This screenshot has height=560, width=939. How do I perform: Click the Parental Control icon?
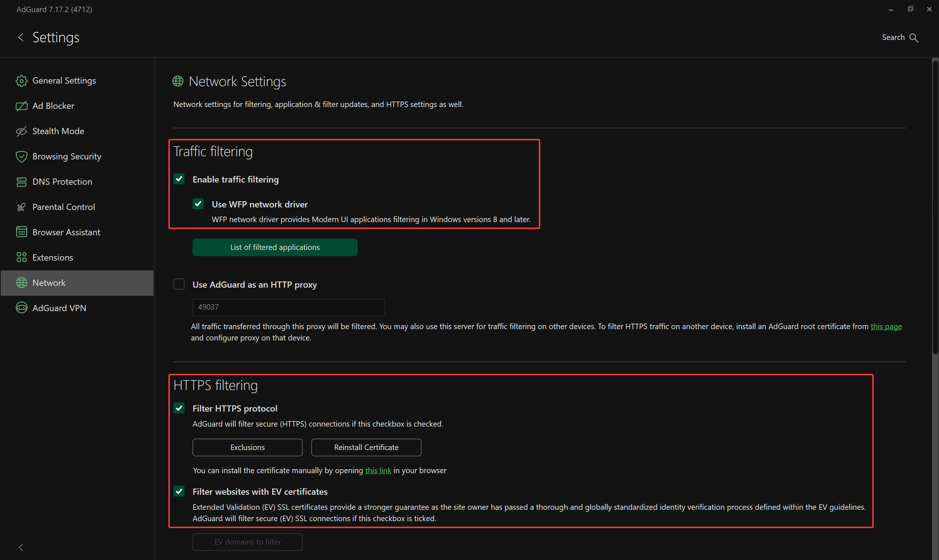22,207
